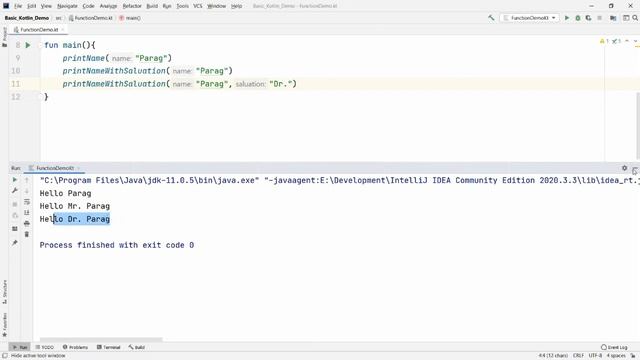Open the Code menu

[88, 6]
